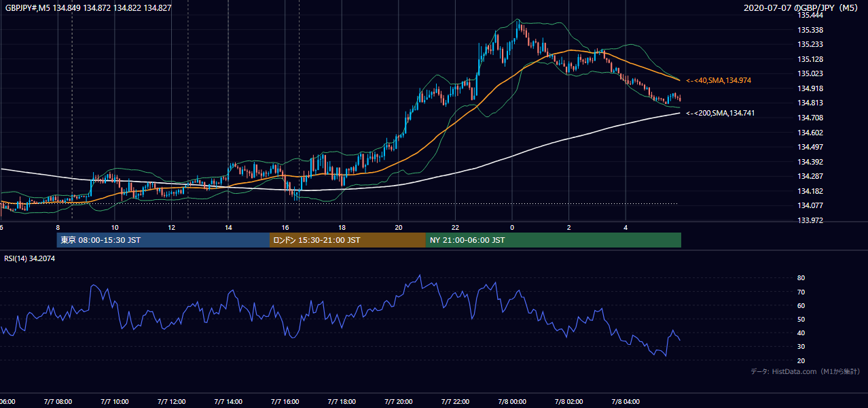Screen dimensions: 868x408
Task: Click hour label 12 below the price chart
Action: pos(172,228)
